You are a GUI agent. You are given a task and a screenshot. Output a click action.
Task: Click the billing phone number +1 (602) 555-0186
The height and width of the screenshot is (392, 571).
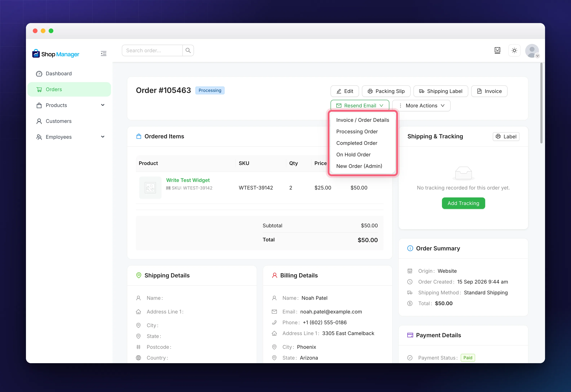(325, 322)
